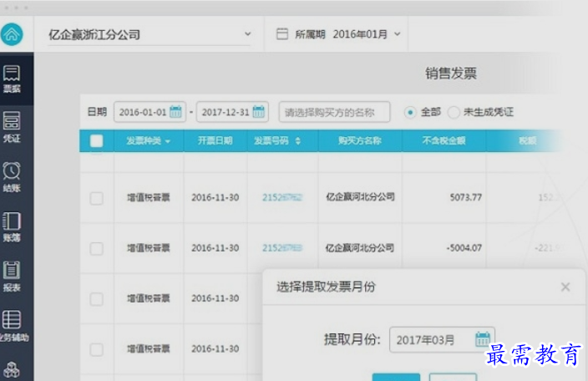Open calendar icon in 提取月份 field
This screenshot has width=588, height=381.
(x=483, y=339)
